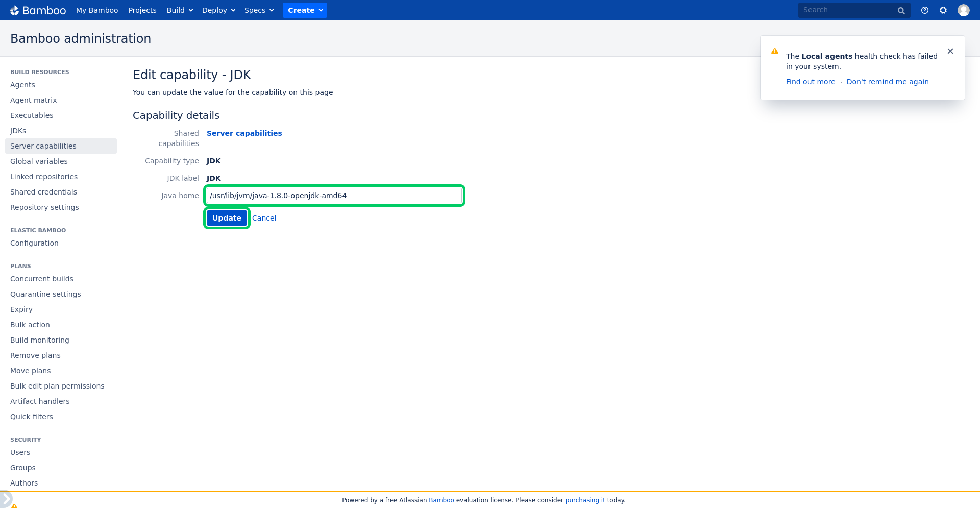Go to My Bamboo
This screenshot has height=508, width=980.
click(x=97, y=10)
